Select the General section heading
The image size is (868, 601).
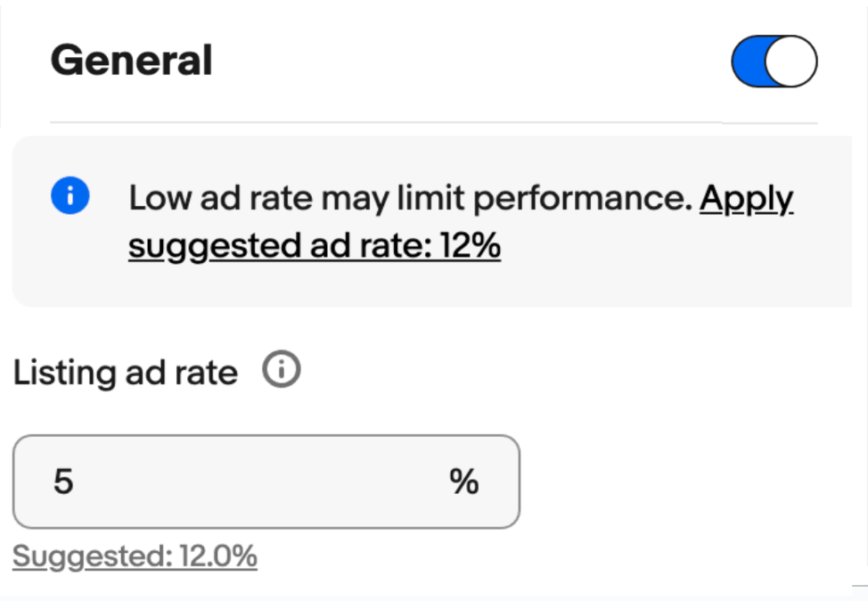[131, 61]
